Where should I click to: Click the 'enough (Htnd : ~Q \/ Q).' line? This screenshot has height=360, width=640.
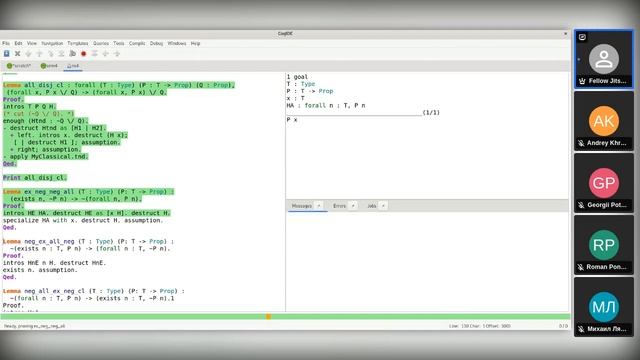[45, 121]
